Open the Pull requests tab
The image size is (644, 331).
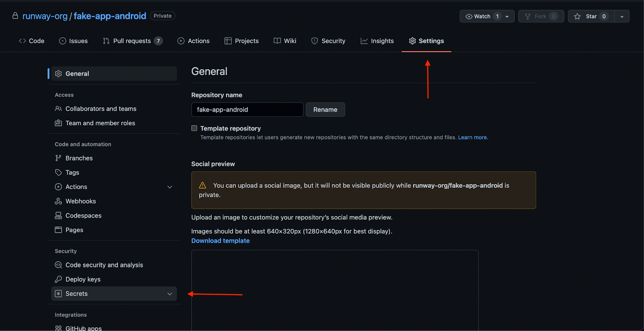[132, 41]
